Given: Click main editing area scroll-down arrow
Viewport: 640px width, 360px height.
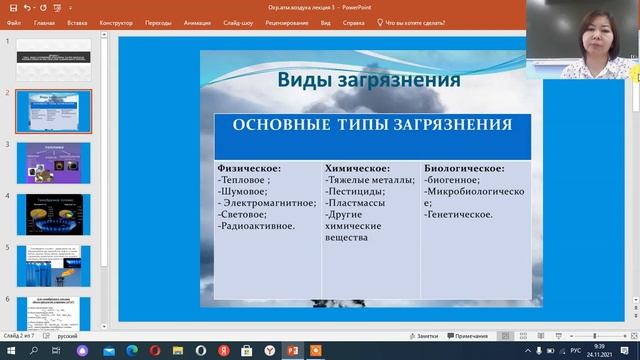Looking at the screenshot, I should click(x=636, y=300).
